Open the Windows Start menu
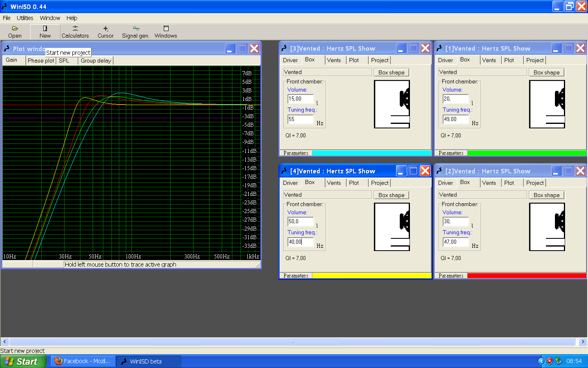The image size is (588, 368). click(x=23, y=361)
